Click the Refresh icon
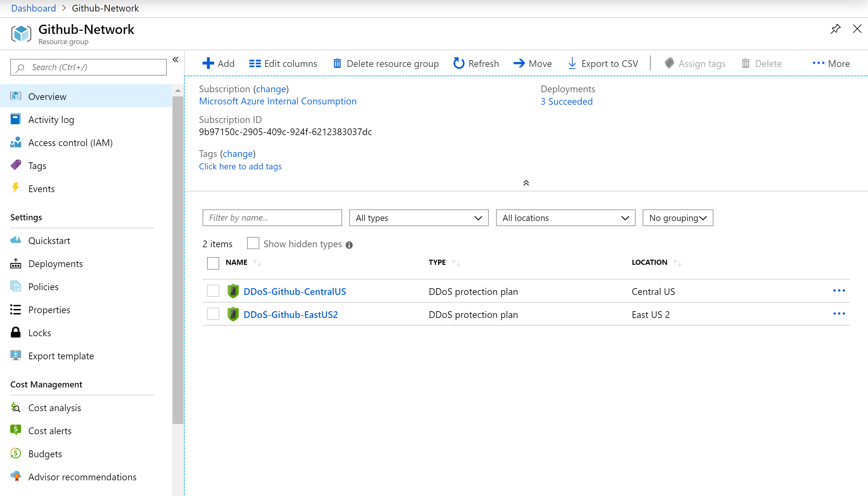Screen dimensions: 868x496 pos(459,63)
